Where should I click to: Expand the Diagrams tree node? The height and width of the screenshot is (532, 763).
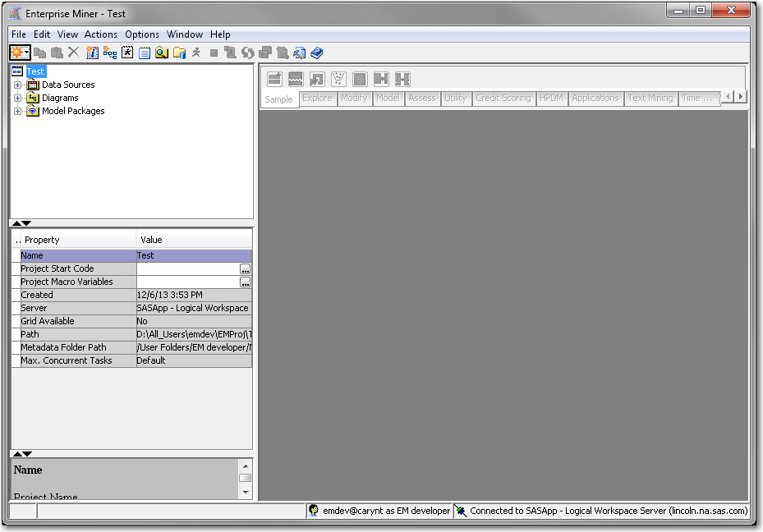pos(18,98)
